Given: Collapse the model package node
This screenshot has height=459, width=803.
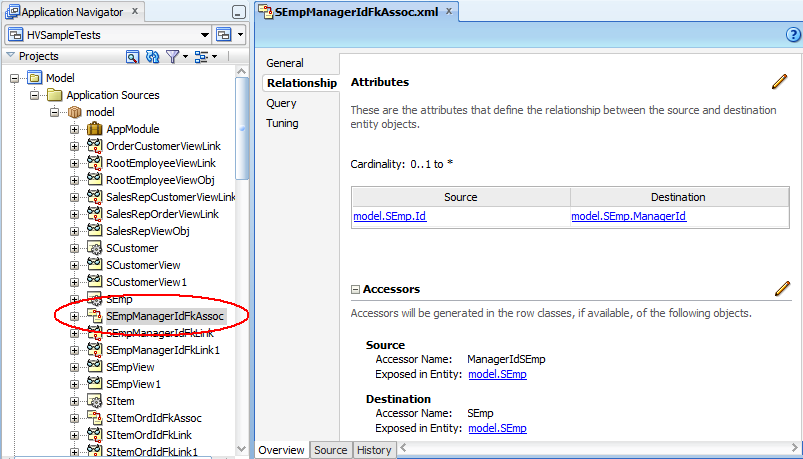Looking at the screenshot, I should coord(55,112).
